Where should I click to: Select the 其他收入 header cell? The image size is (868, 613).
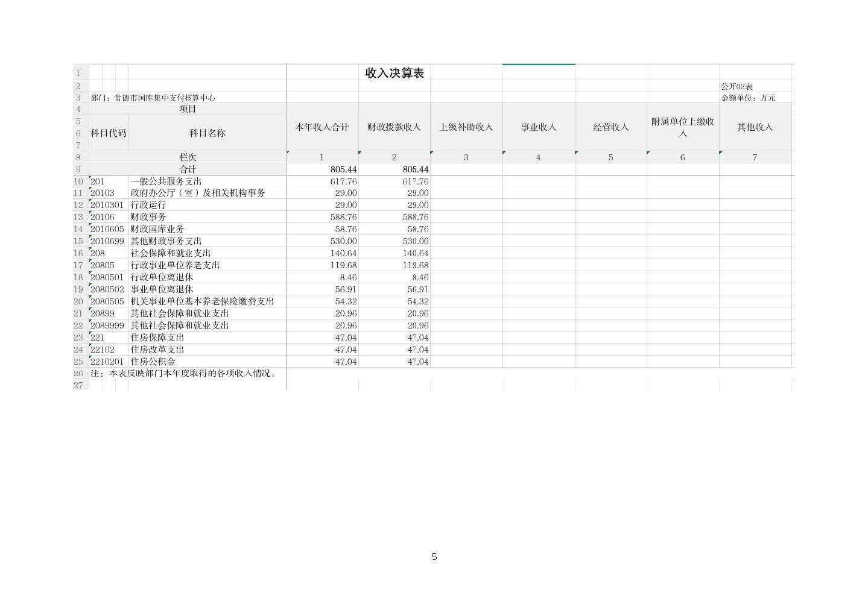click(x=755, y=127)
